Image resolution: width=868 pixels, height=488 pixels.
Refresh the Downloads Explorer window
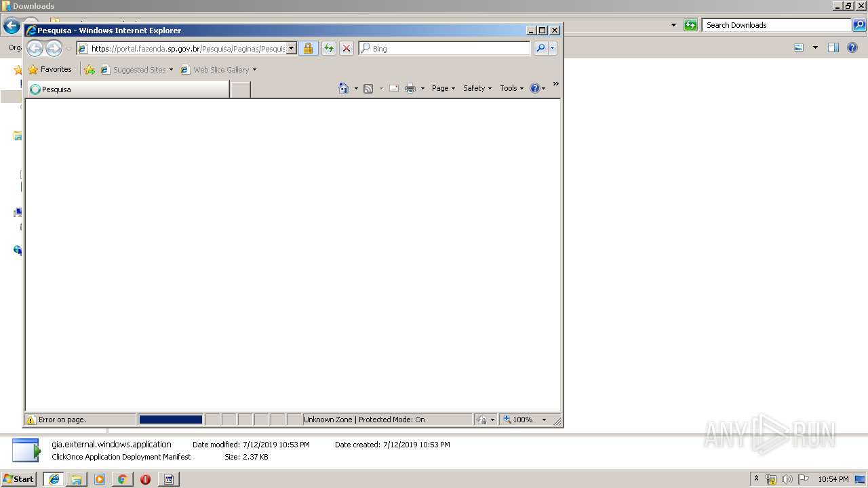(690, 25)
